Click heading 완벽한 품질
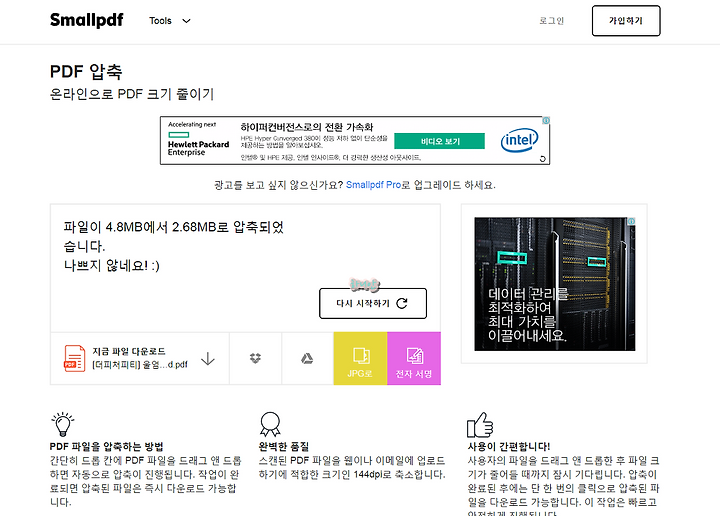The image size is (720, 516). (283, 446)
